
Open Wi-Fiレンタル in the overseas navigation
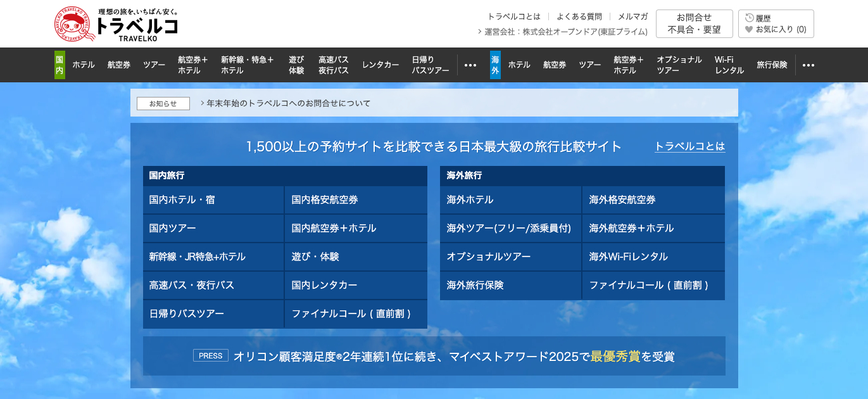(x=728, y=65)
